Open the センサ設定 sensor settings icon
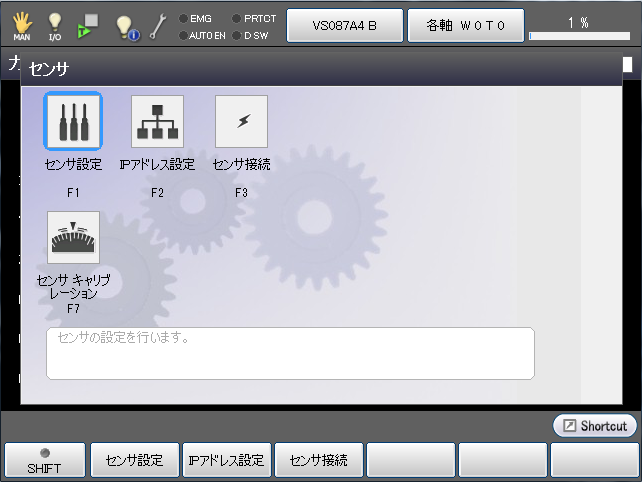This screenshot has height=482, width=642. 73,122
